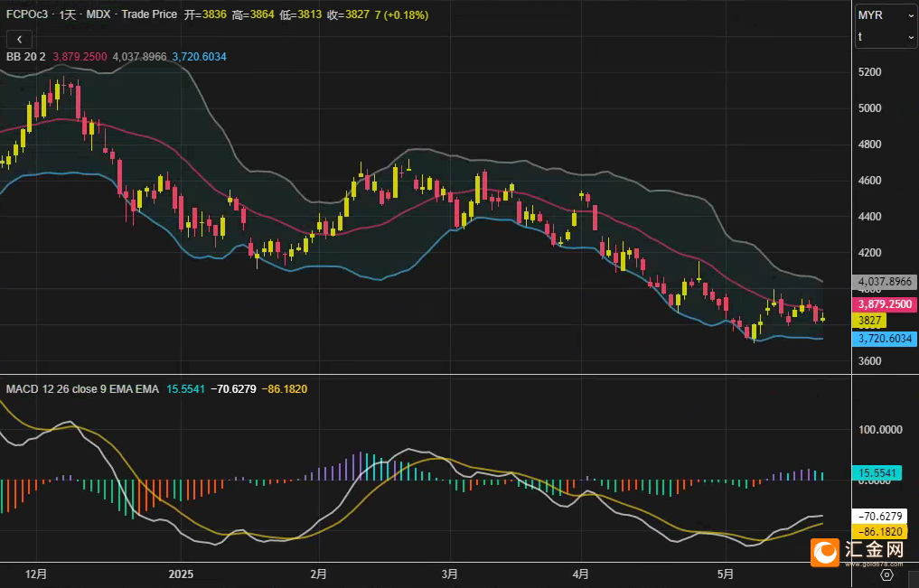Select the FCPOc3 symbol name in the header
The width and height of the screenshot is (919, 588).
(27, 14)
